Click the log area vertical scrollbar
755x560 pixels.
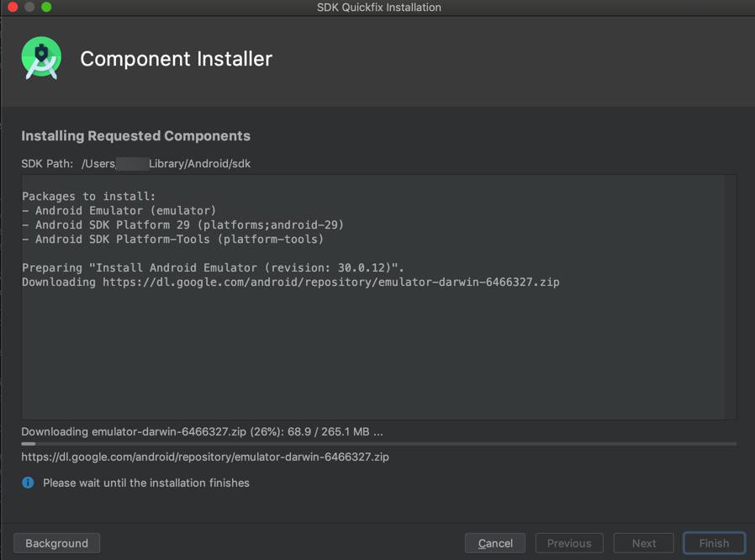[x=731, y=297]
